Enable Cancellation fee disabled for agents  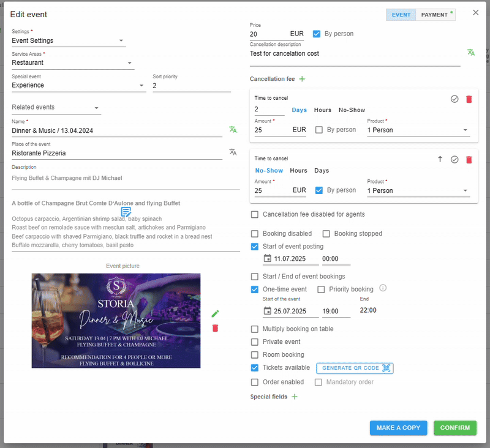(x=255, y=214)
